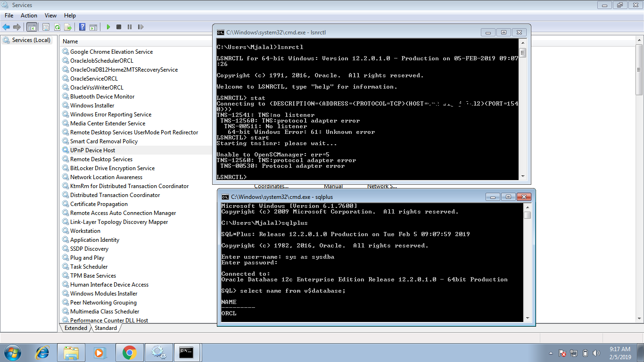Image resolution: width=644 pixels, height=362 pixels.
Task: Show hidden icons in system tray
Action: coord(551,353)
